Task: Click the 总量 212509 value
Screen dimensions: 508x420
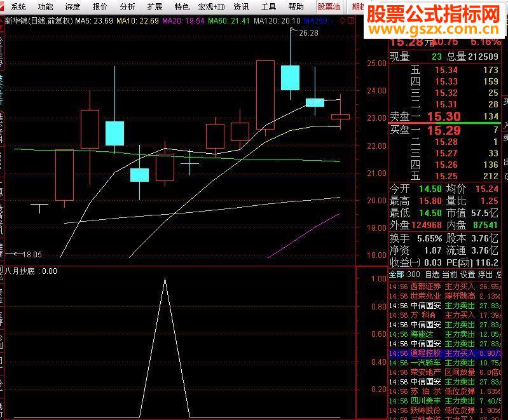Action: (483, 57)
